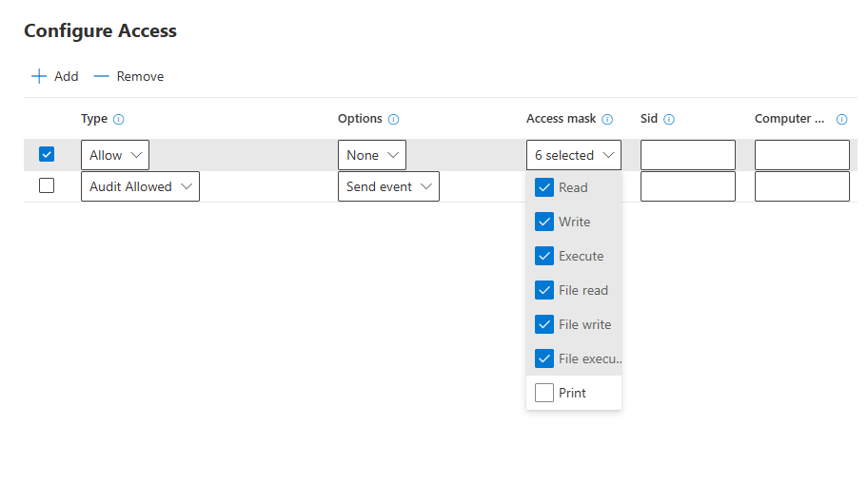Screen dimensions: 868x484
Task: Focus the Computer field in Allow row
Action: [802, 155]
